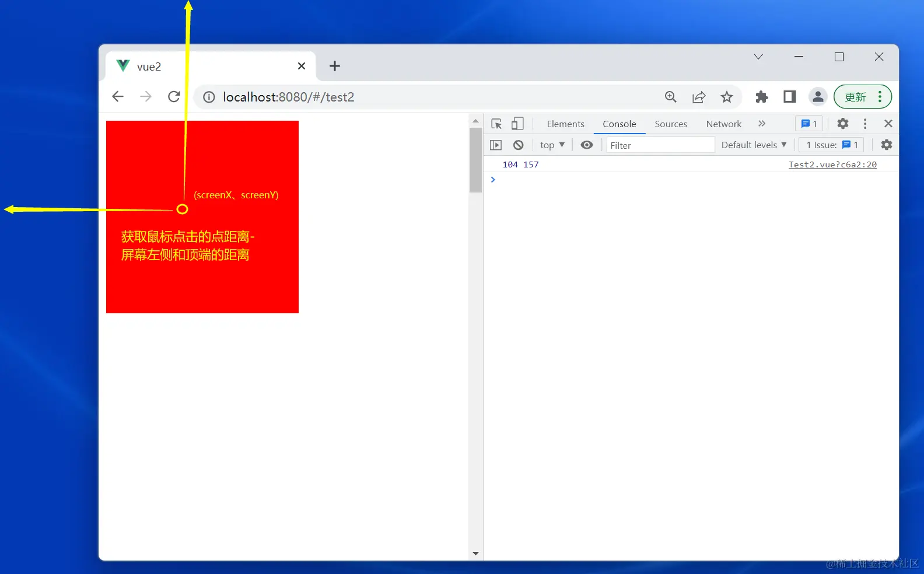
Task: Open console settings gear
Action: (887, 145)
